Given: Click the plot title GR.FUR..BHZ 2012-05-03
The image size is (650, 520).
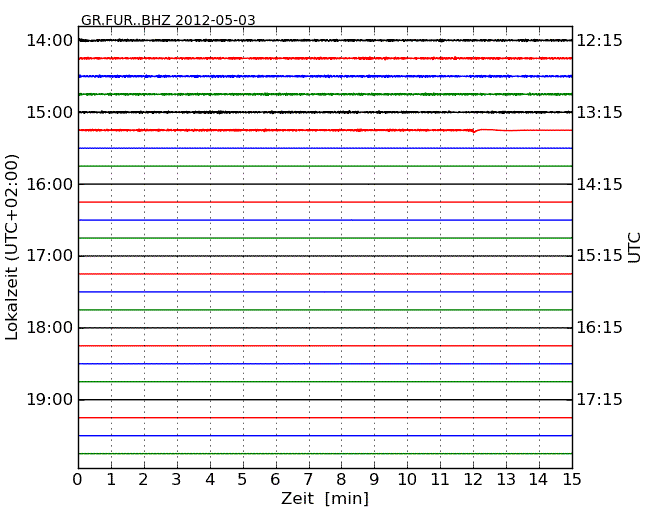Looking at the screenshot, I should [168, 20].
